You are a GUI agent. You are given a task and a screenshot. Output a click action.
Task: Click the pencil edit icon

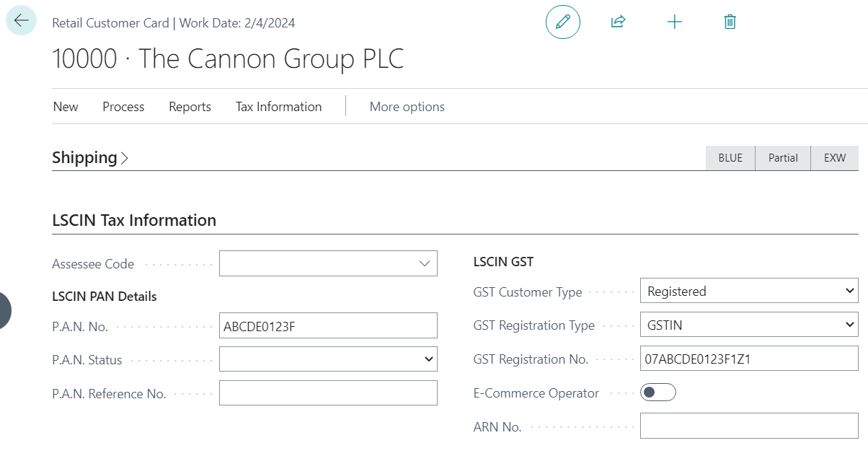562,22
